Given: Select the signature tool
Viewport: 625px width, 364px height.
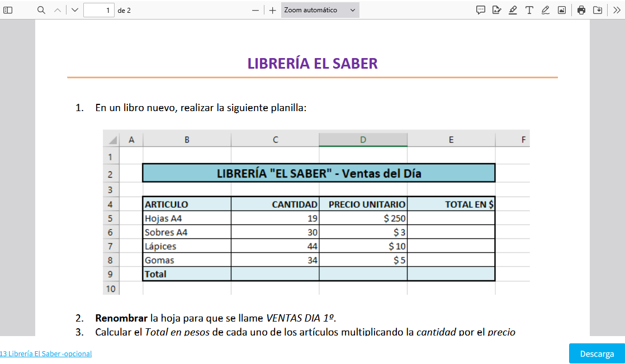Looking at the screenshot, I should [496, 10].
